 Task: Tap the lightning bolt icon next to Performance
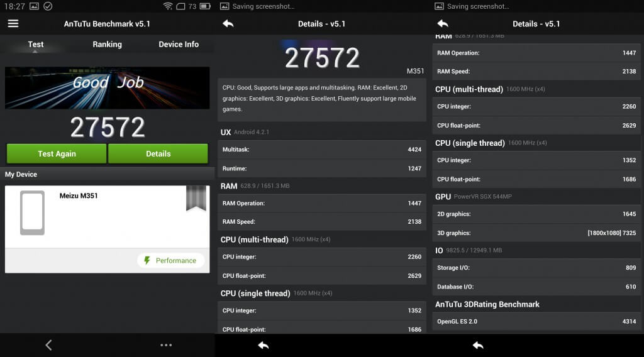click(147, 260)
